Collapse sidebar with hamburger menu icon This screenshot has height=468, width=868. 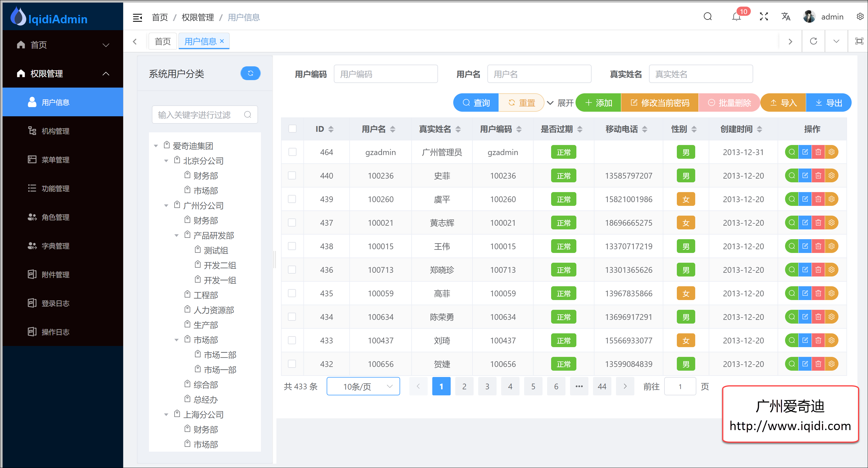pyautogui.click(x=137, y=18)
